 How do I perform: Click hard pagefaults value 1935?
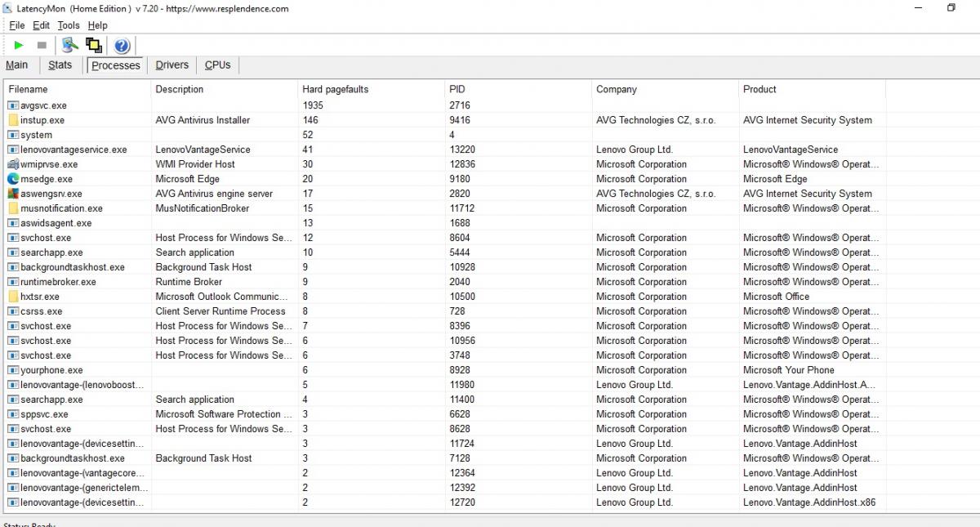(x=313, y=105)
